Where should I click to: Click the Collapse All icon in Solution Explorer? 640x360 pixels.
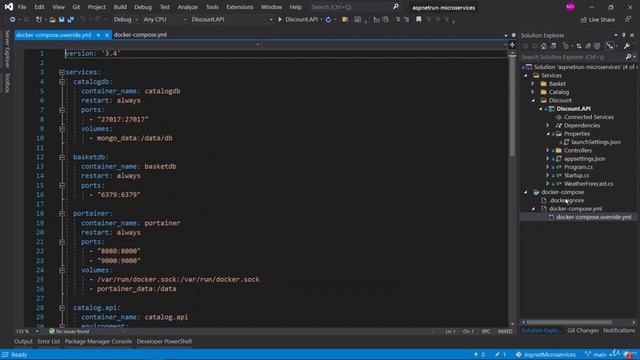(588, 46)
